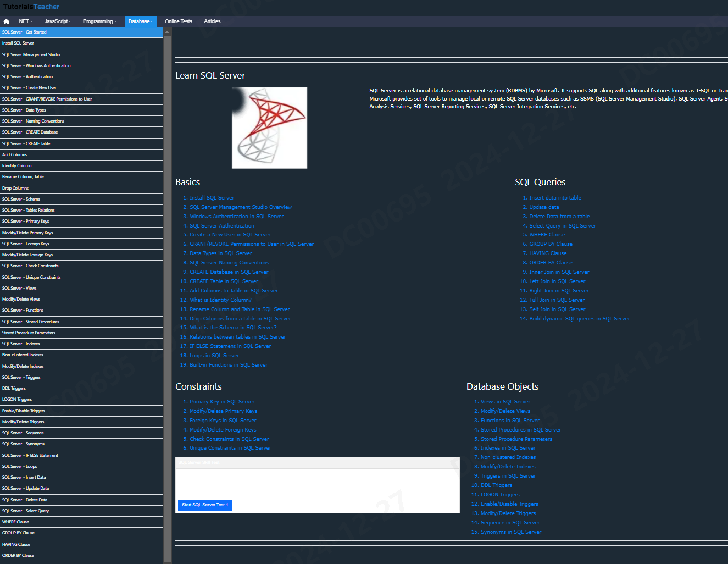Click the TutorialsTeacher logo
The height and width of the screenshot is (564, 728).
[31, 7]
